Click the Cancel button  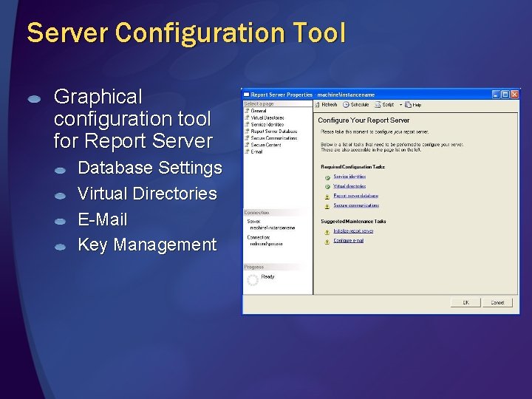(x=497, y=302)
